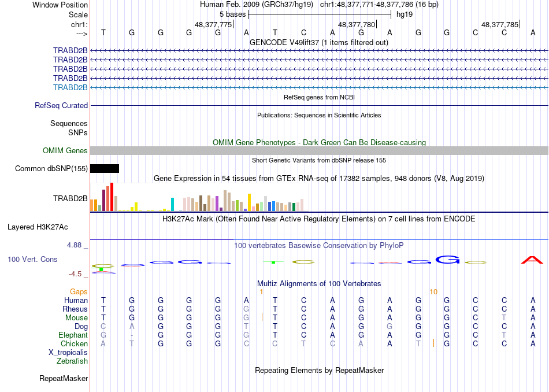Click the Common dbSNP(155) track label
This screenshot has width=549, height=392.
point(51,168)
